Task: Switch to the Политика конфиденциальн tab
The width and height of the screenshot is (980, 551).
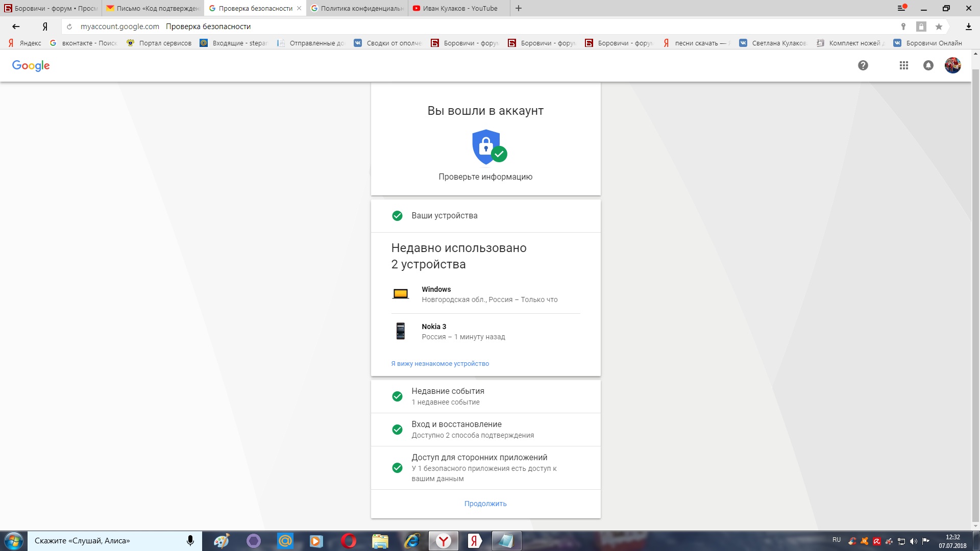Action: point(357,8)
